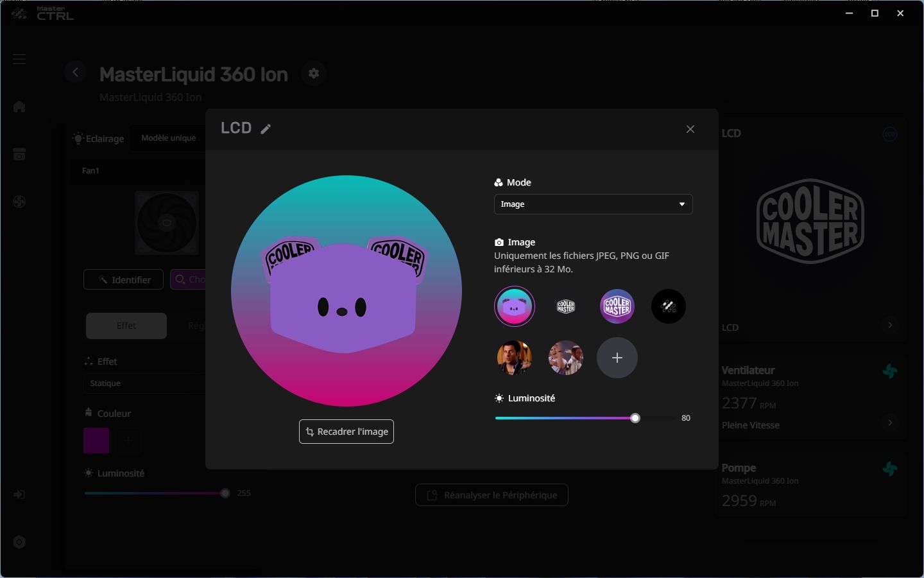Open the Effet dropdown showing Statique

click(x=144, y=383)
